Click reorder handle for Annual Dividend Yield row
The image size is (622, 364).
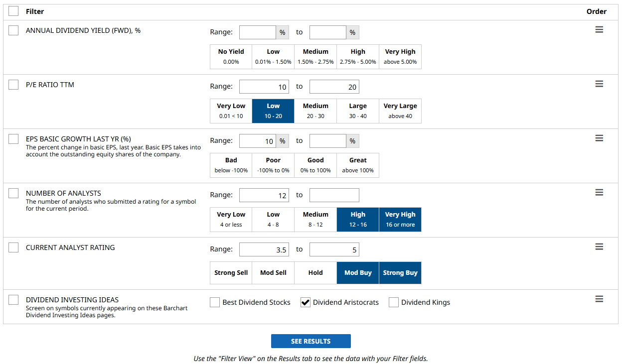tap(599, 30)
